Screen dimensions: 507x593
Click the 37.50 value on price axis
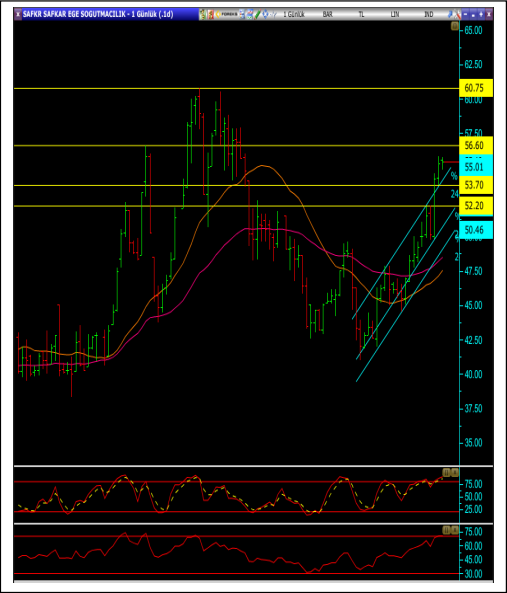click(473, 409)
